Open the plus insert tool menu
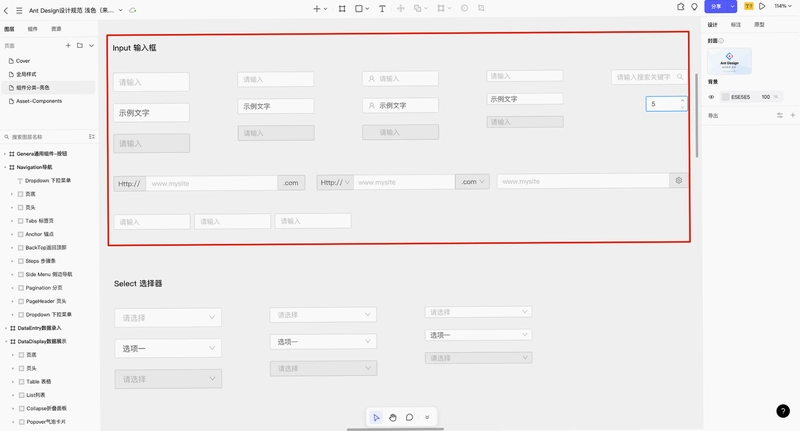800x431 pixels. click(317, 9)
